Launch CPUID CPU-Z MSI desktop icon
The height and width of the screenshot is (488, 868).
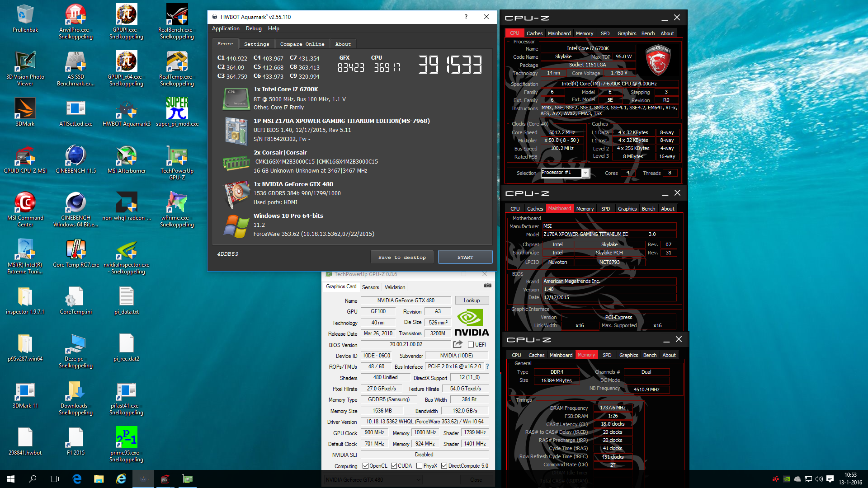point(25,160)
